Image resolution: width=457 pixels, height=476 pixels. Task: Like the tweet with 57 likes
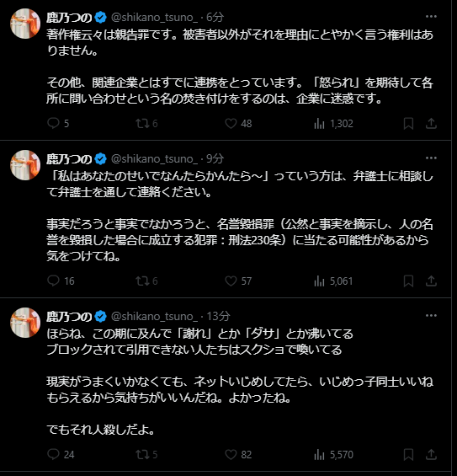click(x=231, y=281)
